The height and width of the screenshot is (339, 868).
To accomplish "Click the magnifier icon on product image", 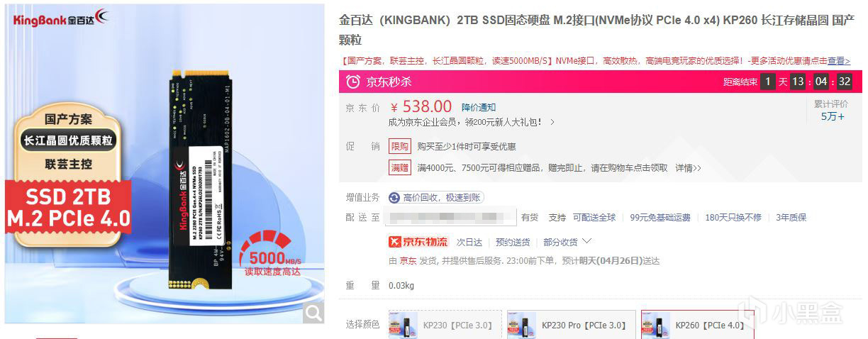I will 312,312.
